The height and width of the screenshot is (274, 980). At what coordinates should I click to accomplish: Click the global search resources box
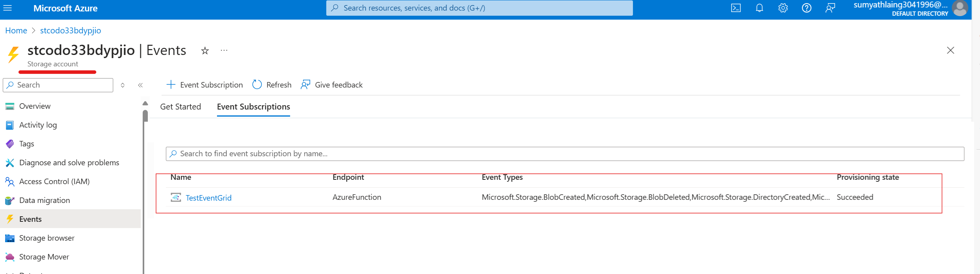(x=480, y=8)
